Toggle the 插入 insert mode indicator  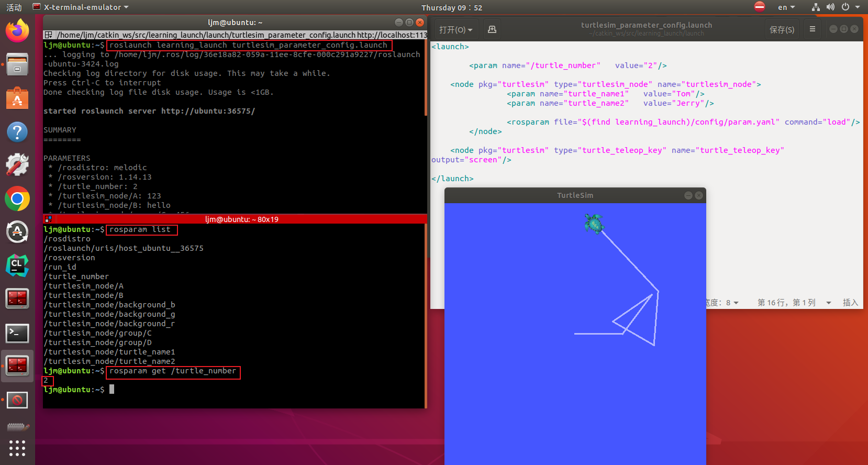point(850,303)
